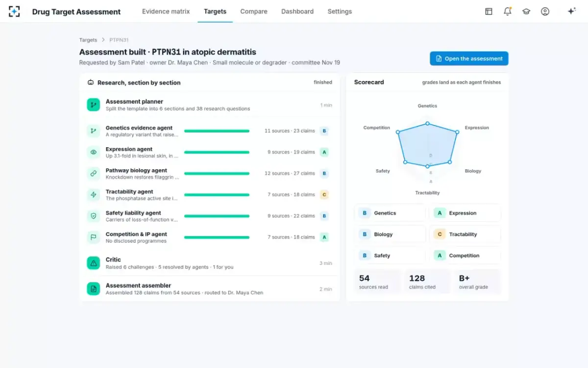Image resolution: width=588 pixels, height=368 pixels.
Task: Click the Safety liability agent progress bar
Action: tap(217, 216)
